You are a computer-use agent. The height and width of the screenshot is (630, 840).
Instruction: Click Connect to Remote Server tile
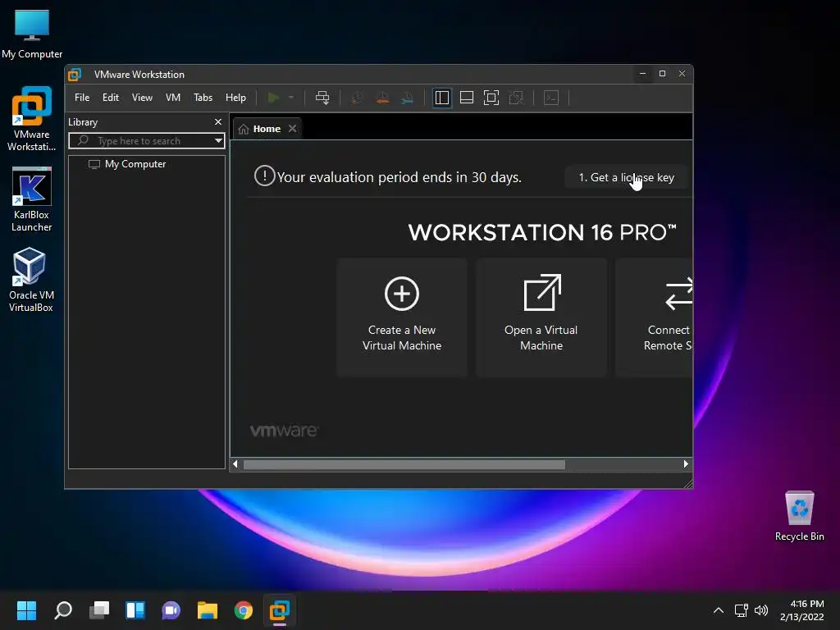pyautogui.click(x=654, y=317)
